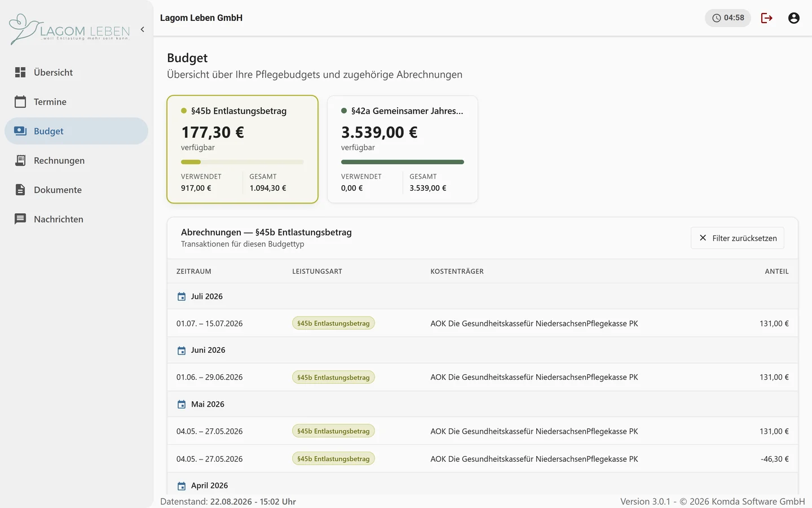Screen dimensions: 812x508
Task: Open the Nachrichten section
Action: click(x=76, y=219)
